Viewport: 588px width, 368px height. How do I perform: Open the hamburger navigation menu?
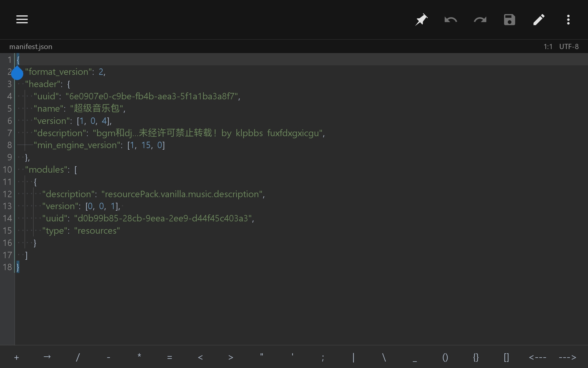(22, 20)
